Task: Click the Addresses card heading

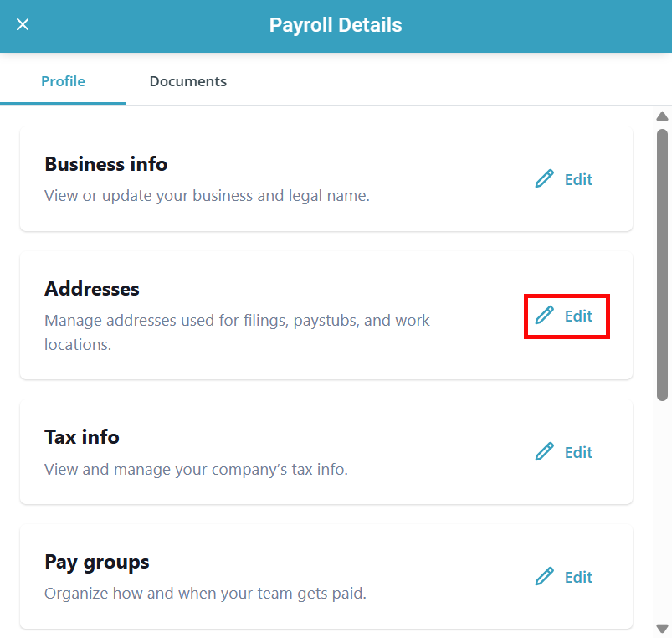Action: 92,289
